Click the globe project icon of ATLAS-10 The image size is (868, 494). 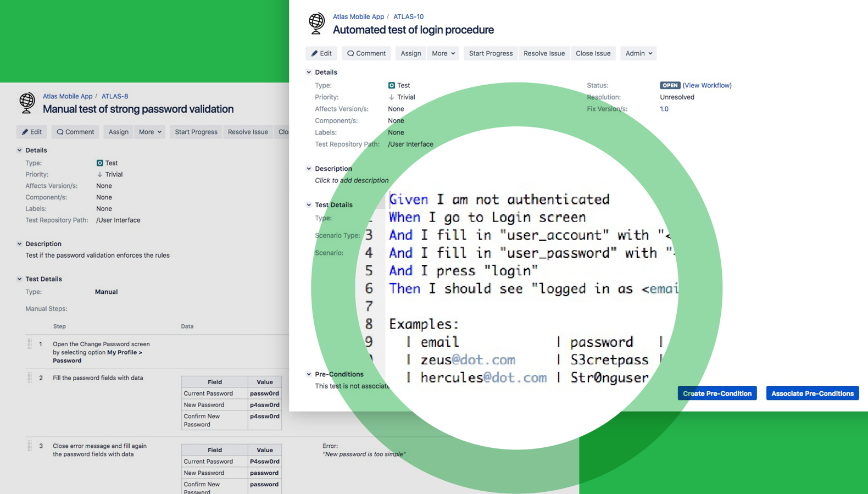(316, 24)
